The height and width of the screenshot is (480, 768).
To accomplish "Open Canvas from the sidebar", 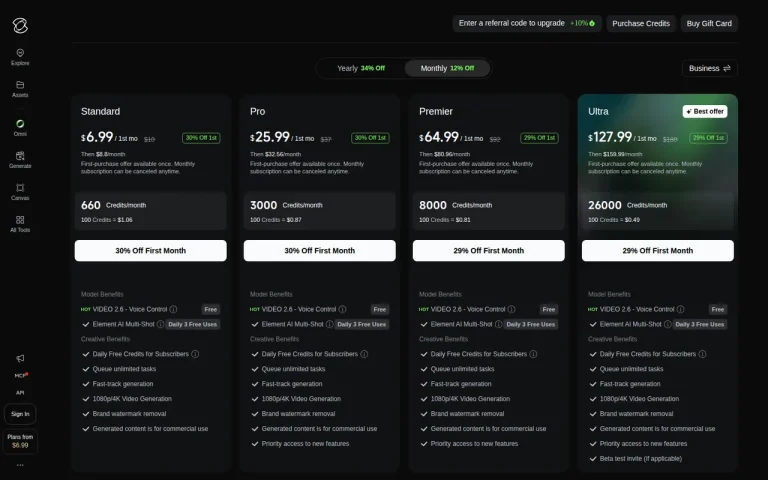I will (20, 192).
